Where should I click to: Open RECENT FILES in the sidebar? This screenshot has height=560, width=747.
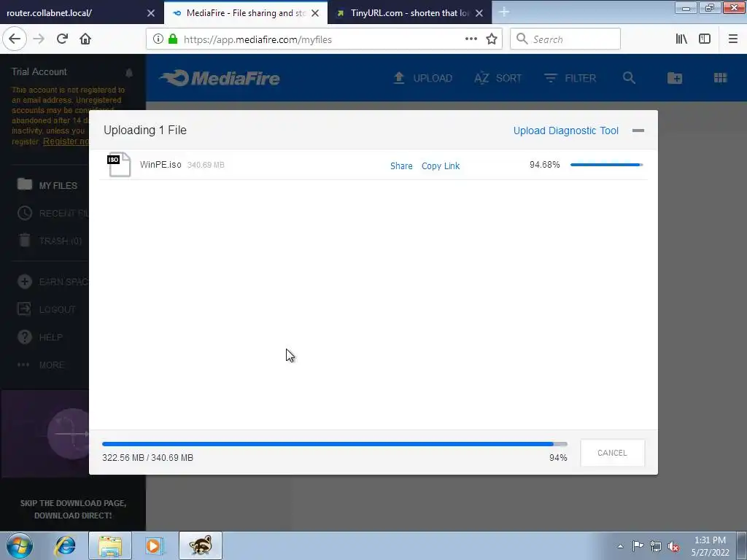[53, 213]
